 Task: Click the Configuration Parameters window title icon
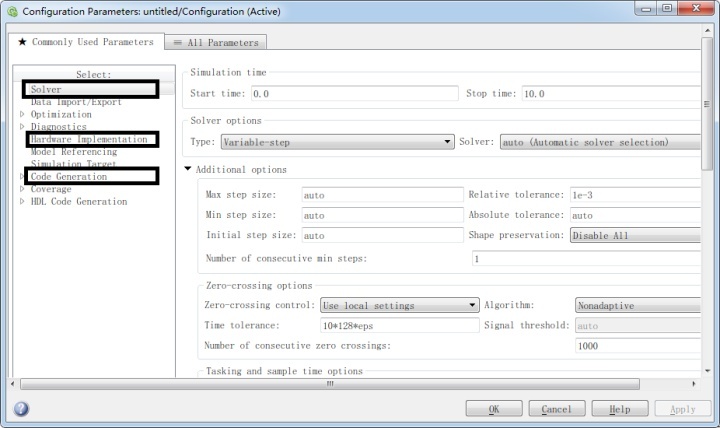pyautogui.click(x=12, y=11)
